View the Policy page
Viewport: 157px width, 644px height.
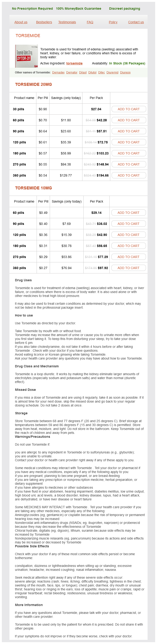(113, 22)
